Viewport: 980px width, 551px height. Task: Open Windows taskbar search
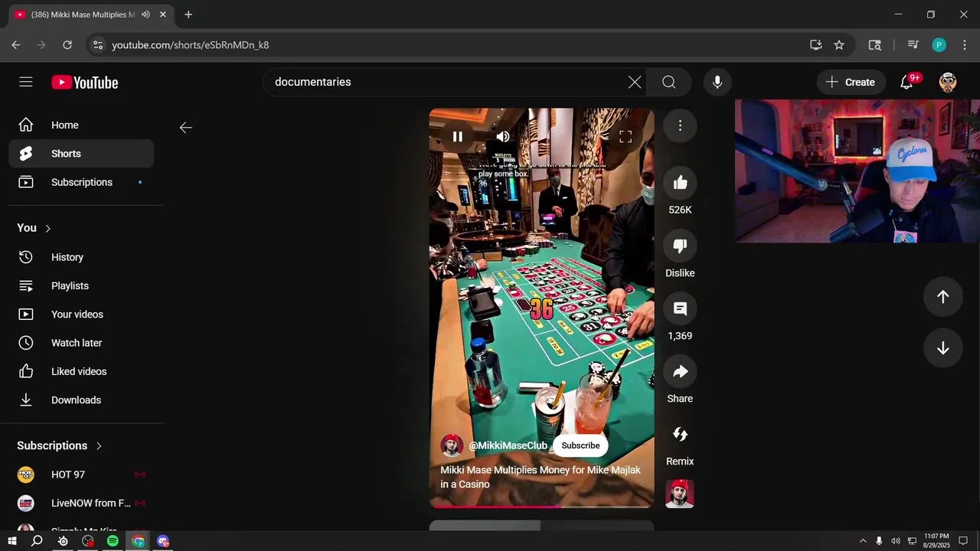37,541
